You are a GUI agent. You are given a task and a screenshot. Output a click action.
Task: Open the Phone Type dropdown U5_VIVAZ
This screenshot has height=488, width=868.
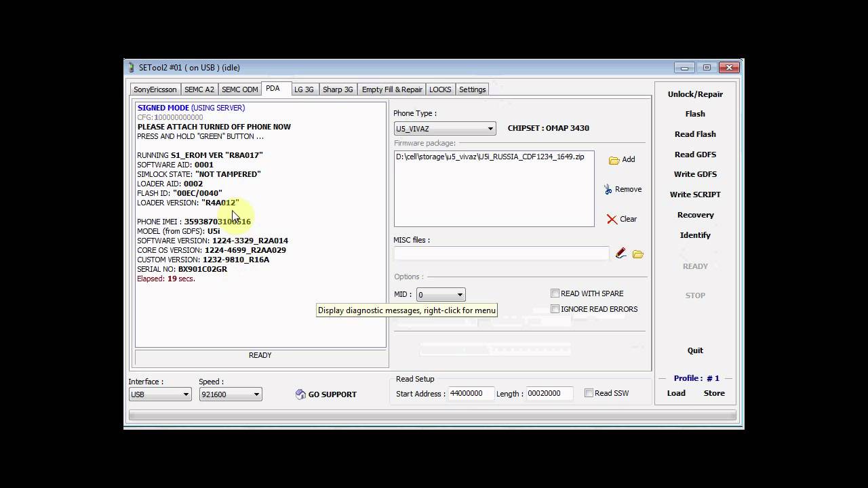pos(445,128)
